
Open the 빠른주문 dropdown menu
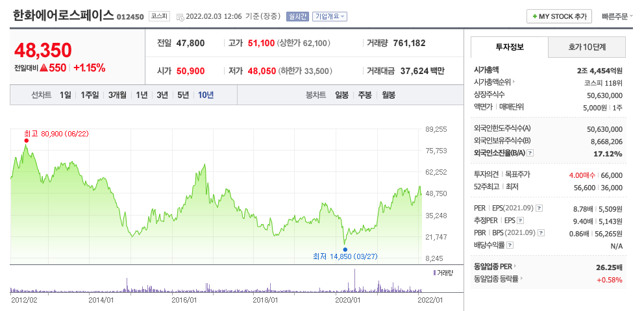(x=617, y=16)
